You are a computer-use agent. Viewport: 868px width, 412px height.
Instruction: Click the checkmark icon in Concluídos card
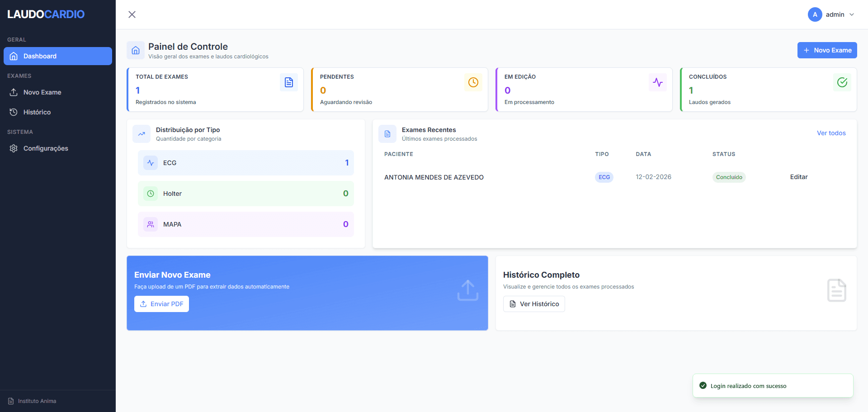click(842, 82)
